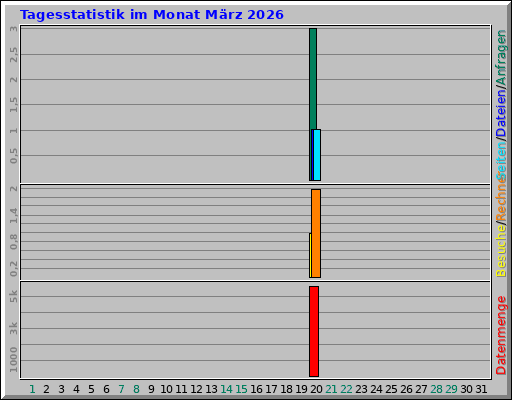Click day label '20' on the x-axis

[x=316, y=389]
